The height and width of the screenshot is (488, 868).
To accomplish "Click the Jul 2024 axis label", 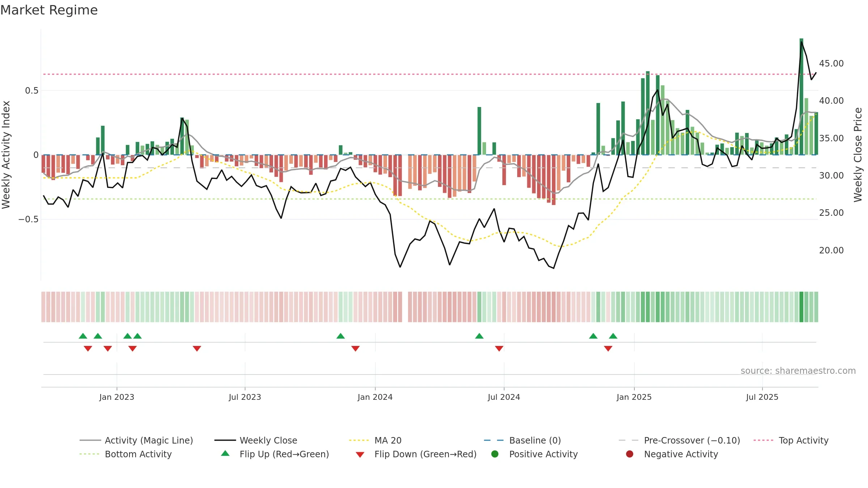I will [x=504, y=397].
